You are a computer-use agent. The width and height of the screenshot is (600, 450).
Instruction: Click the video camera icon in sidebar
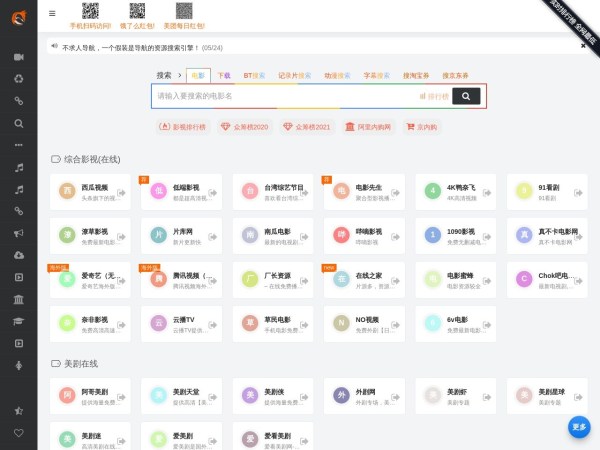coord(18,56)
